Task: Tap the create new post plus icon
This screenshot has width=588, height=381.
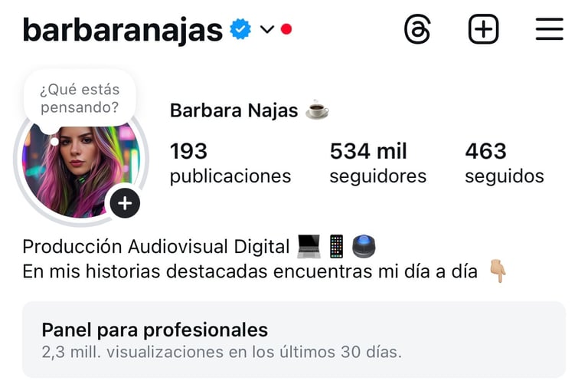Action: click(x=483, y=29)
